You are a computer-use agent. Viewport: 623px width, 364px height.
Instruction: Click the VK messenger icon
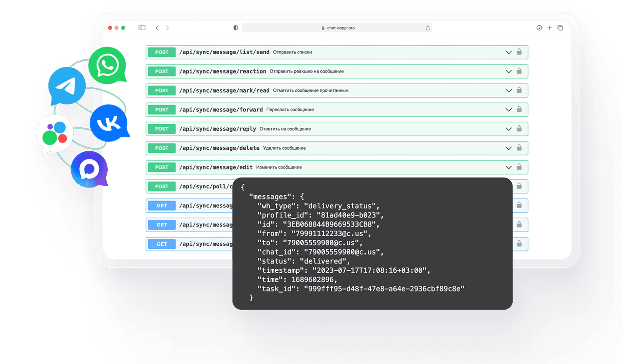tap(109, 123)
